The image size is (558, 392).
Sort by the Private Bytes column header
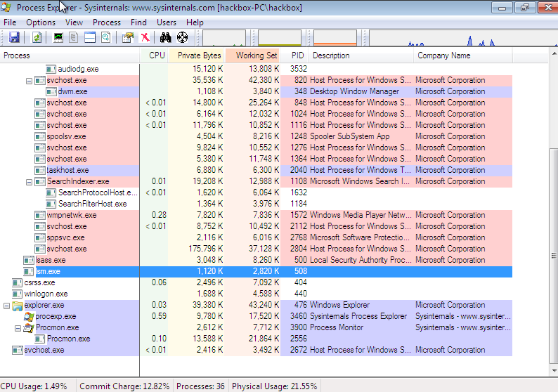(x=197, y=55)
